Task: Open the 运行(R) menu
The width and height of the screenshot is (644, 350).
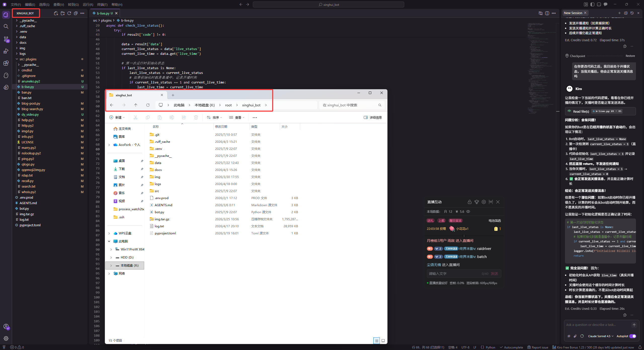Action: (x=88, y=5)
